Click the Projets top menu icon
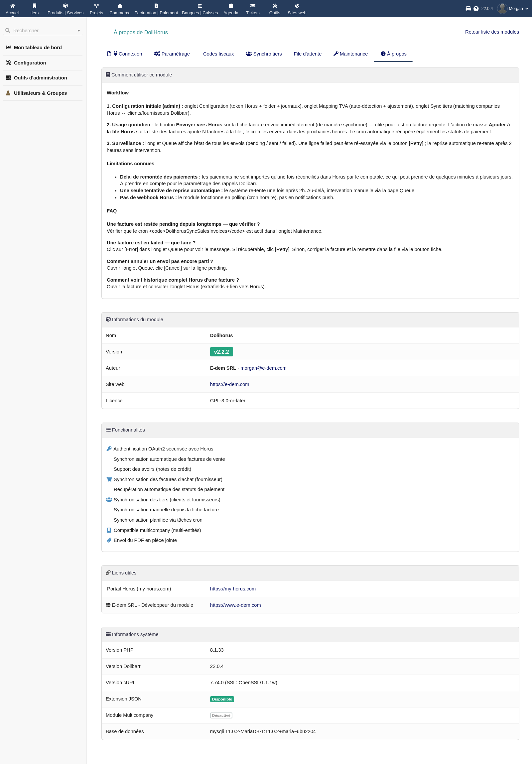 pyautogui.click(x=96, y=6)
